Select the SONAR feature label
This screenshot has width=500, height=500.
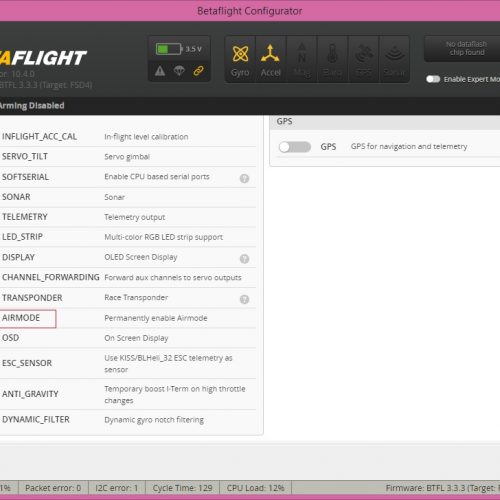(x=16, y=197)
